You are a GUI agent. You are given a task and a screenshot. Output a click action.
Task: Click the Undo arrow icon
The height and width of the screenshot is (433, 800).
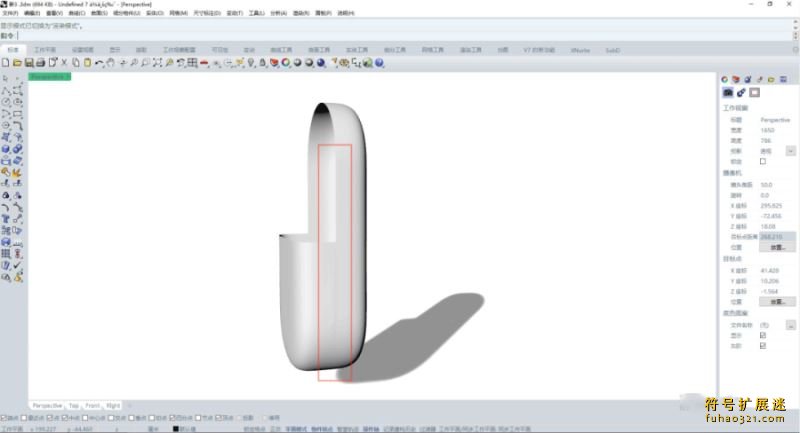[99, 63]
